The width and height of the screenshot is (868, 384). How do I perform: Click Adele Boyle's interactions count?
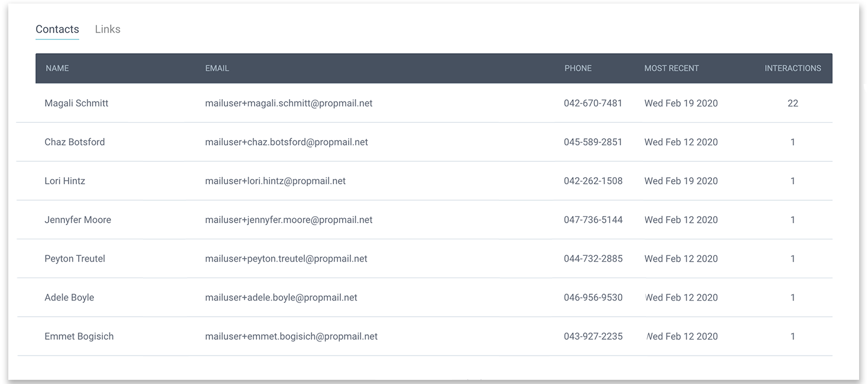[x=793, y=298]
